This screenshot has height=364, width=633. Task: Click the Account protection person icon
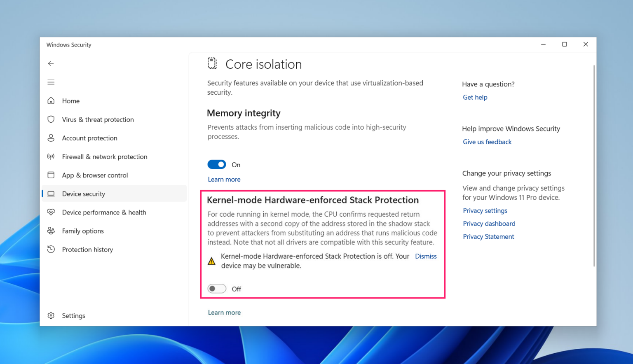point(51,138)
